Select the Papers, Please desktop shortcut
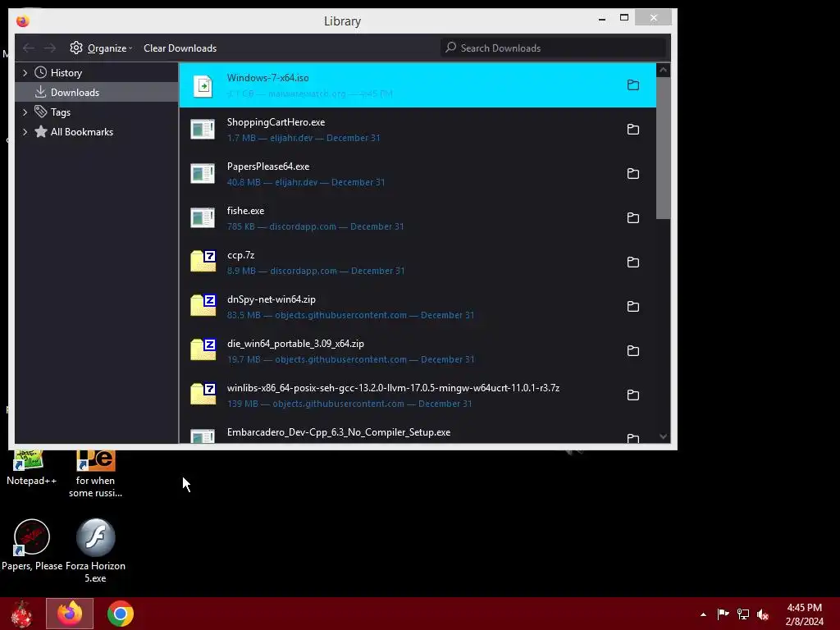 (32, 545)
